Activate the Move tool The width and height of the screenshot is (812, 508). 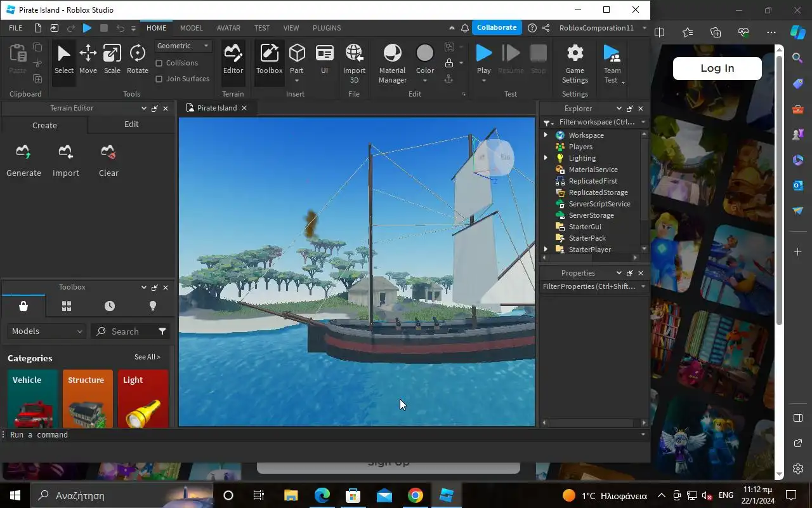coord(88,60)
